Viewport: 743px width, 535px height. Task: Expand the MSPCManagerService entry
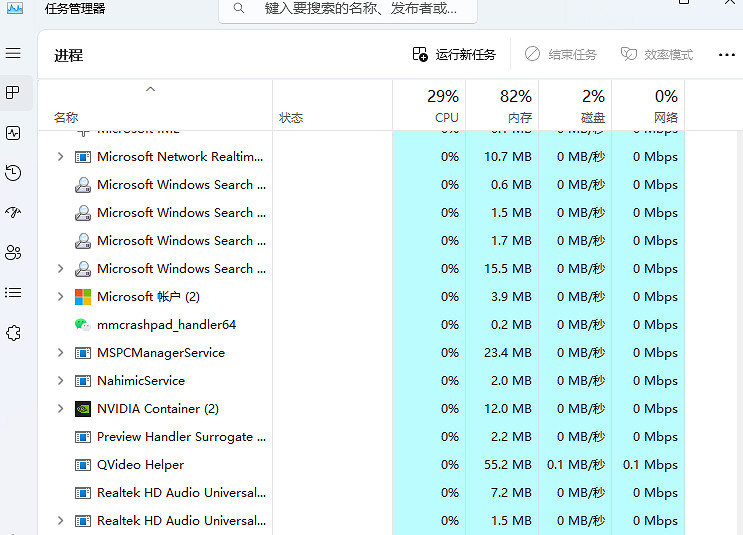click(60, 353)
